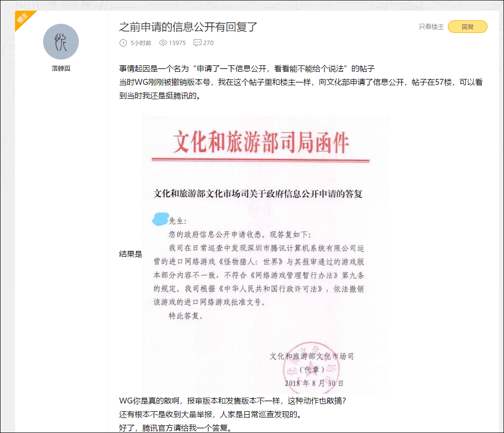
Task: Click the line 到当时我还是挺腾讯的
Action: (x=160, y=96)
